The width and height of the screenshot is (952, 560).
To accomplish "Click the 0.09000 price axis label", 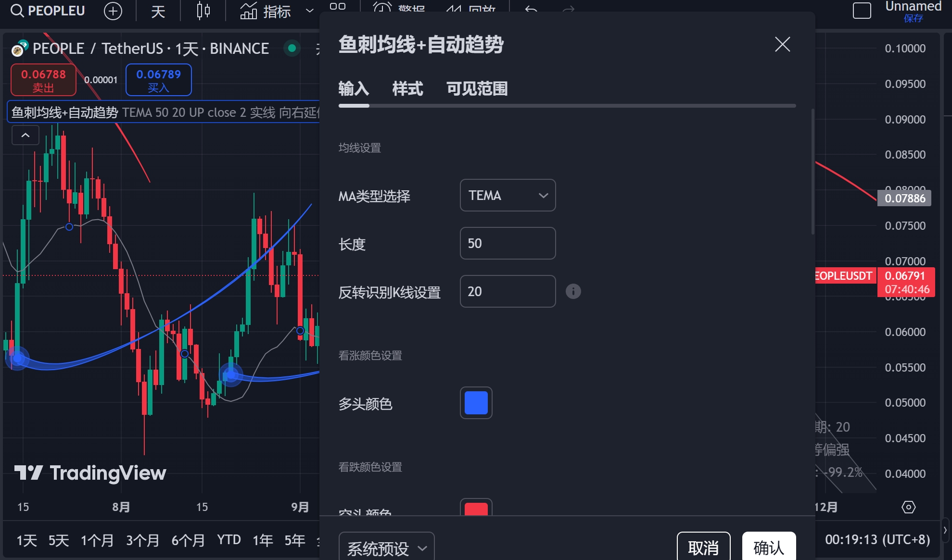I will click(905, 119).
